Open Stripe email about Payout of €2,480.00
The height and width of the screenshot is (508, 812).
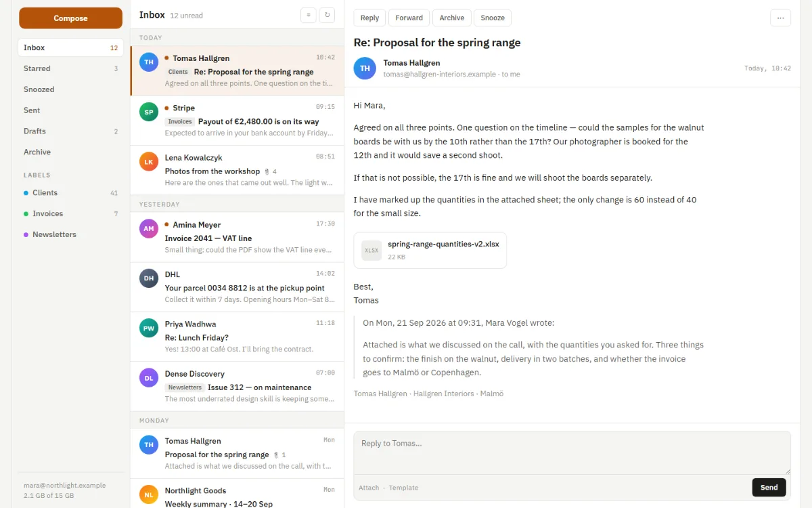[x=237, y=121]
